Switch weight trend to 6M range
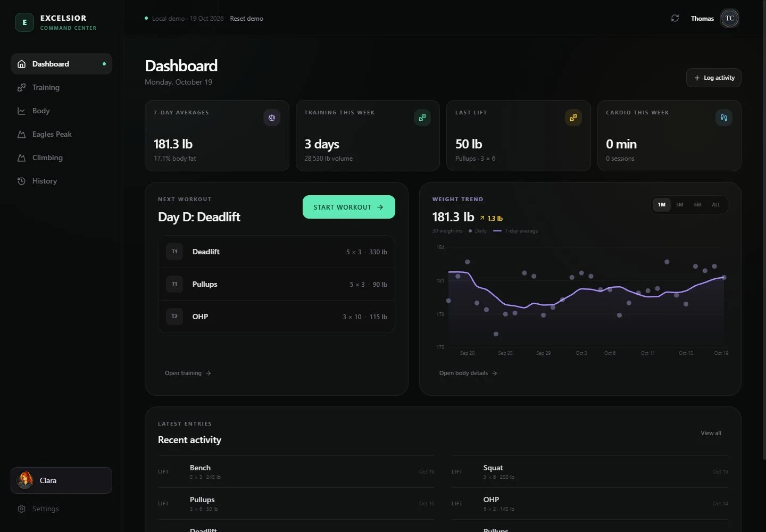This screenshot has height=532, width=766. click(697, 205)
